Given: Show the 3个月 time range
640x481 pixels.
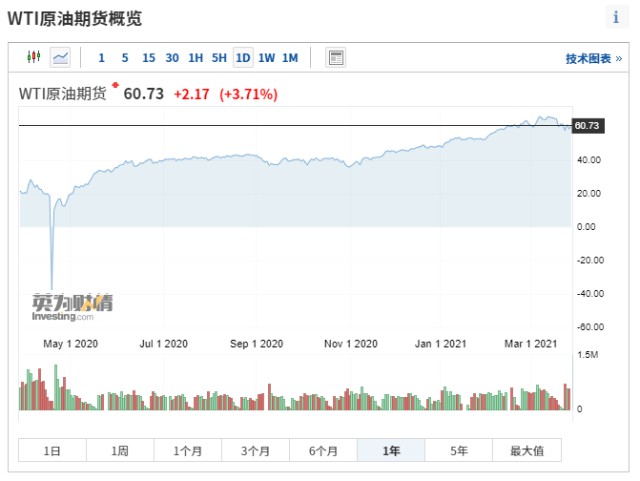Looking at the screenshot, I should point(256,450).
